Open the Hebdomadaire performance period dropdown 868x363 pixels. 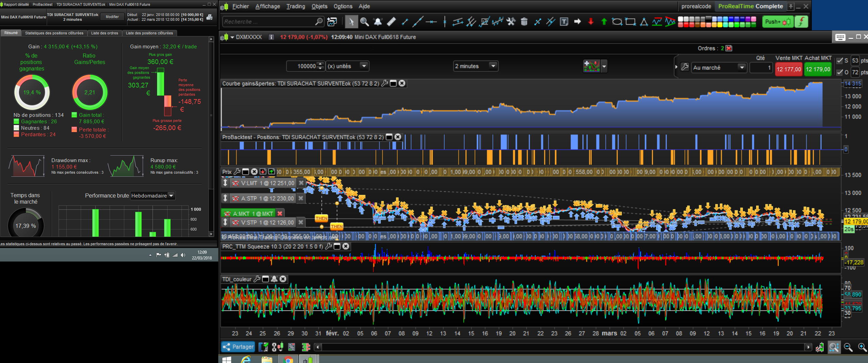(171, 196)
